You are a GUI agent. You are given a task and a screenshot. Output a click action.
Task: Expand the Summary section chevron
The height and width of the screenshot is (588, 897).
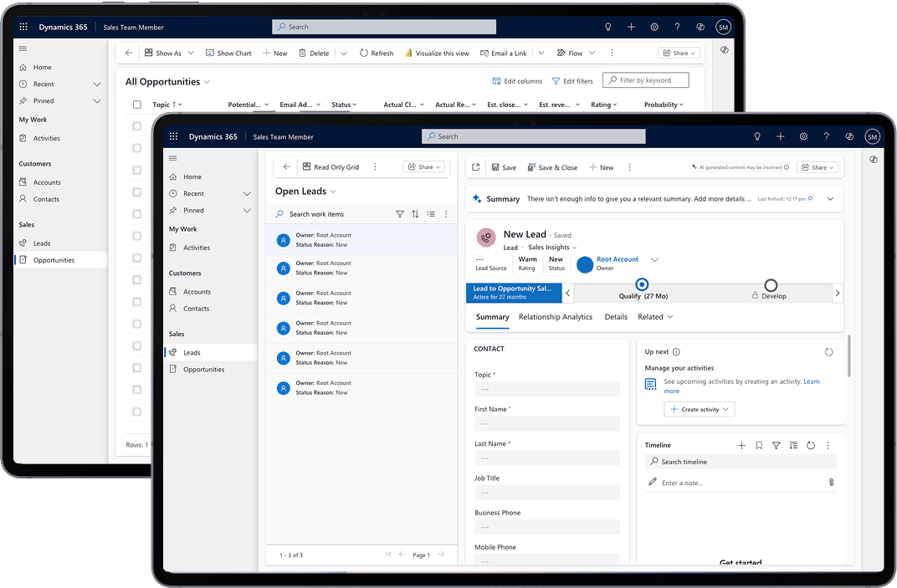coord(831,198)
